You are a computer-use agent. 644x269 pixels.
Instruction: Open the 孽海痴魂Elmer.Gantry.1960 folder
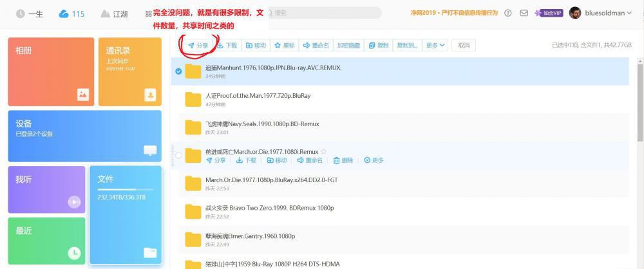coord(250,236)
